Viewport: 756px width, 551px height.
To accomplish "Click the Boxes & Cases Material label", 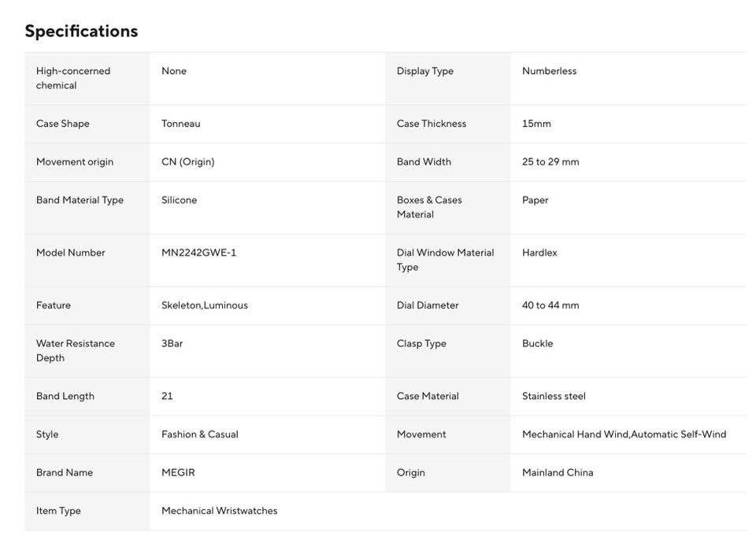I will tap(429, 207).
